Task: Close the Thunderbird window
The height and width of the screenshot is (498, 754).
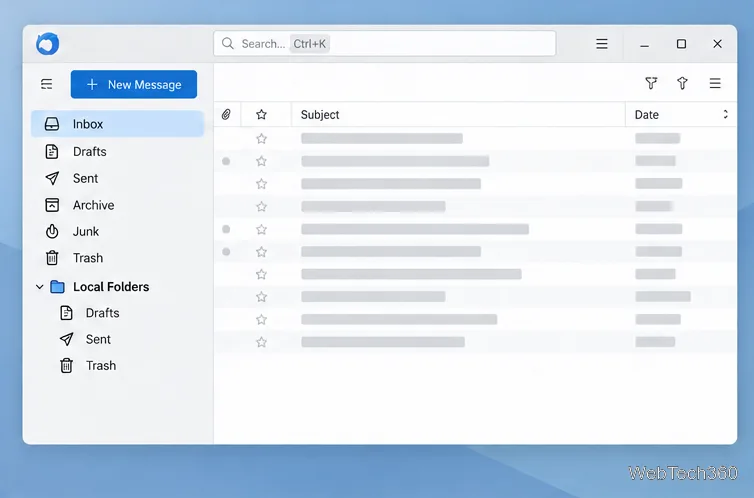Action: click(x=717, y=44)
